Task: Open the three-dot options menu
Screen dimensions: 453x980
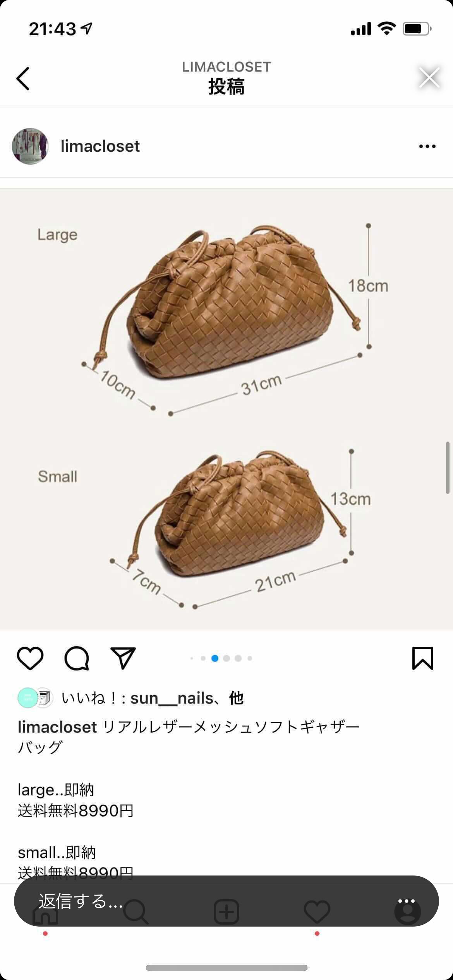Action: (x=427, y=146)
